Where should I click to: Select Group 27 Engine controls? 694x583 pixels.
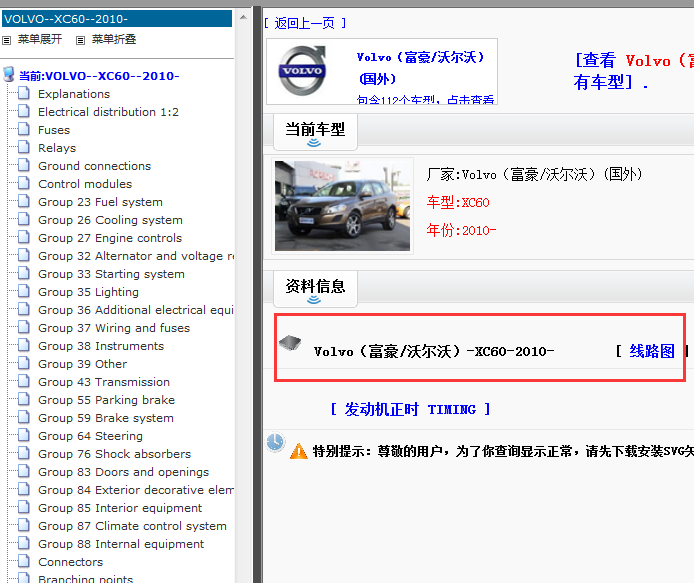click(110, 238)
